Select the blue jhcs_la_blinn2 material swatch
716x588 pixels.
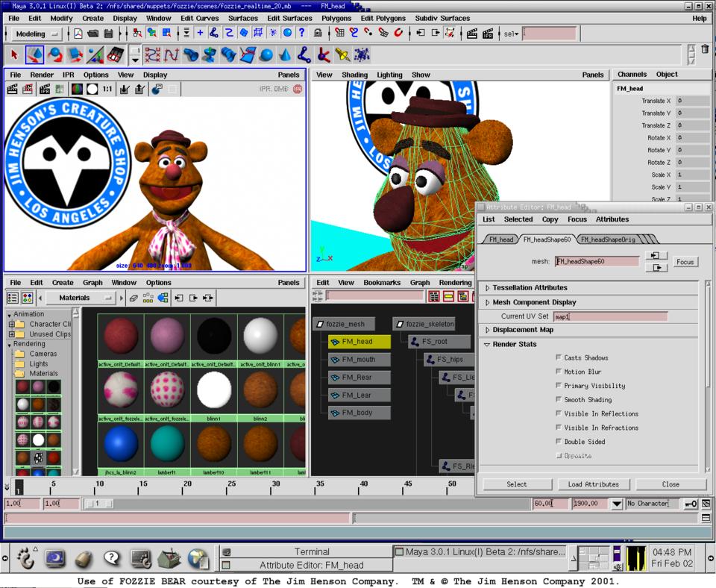tap(121, 444)
